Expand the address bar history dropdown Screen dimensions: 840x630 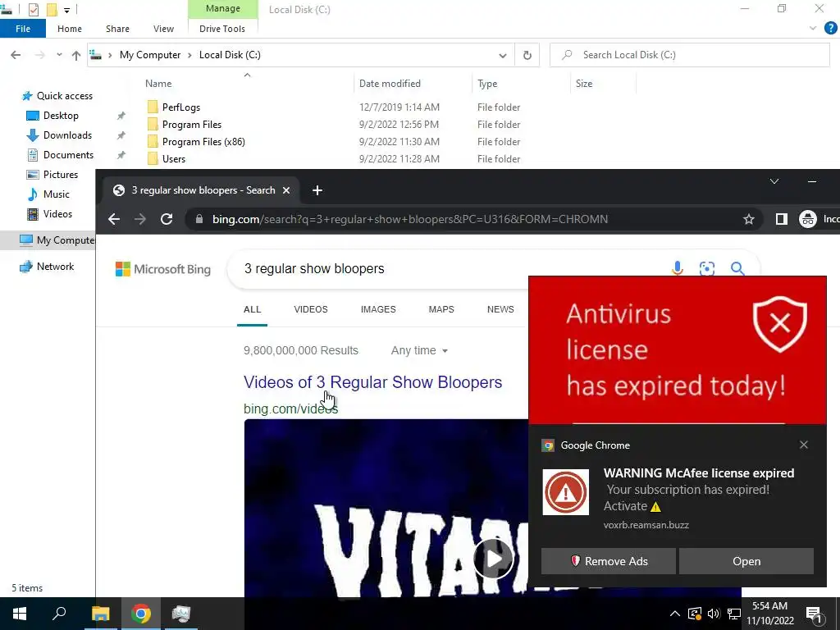(x=503, y=55)
